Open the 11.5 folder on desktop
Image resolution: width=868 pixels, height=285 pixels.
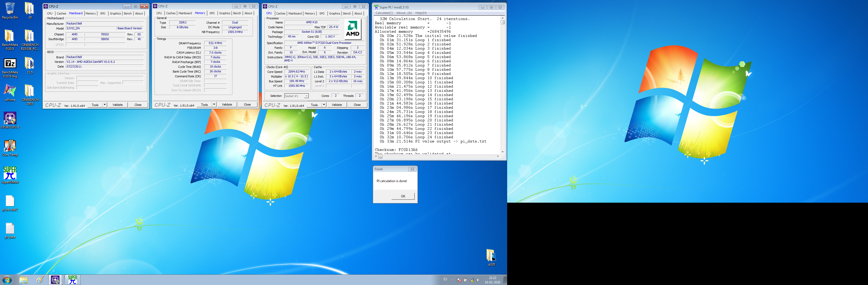30,65
